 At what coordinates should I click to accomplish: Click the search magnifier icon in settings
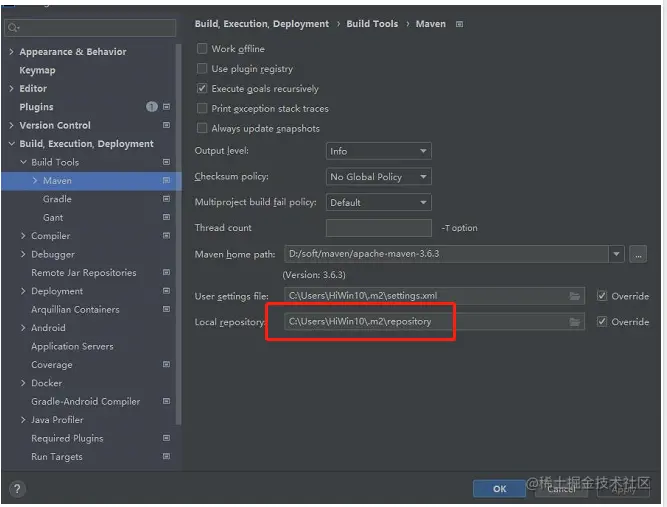[13, 28]
